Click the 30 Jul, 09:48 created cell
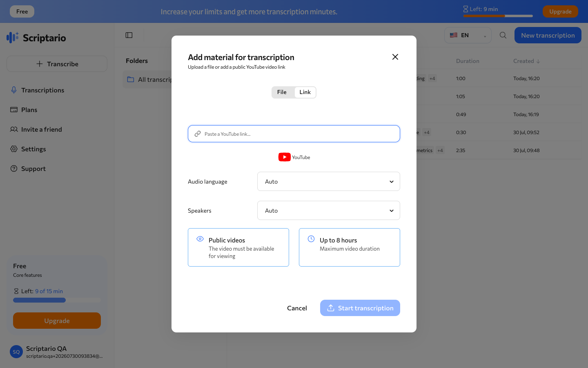Viewport: 588px width, 368px height. tap(526, 150)
